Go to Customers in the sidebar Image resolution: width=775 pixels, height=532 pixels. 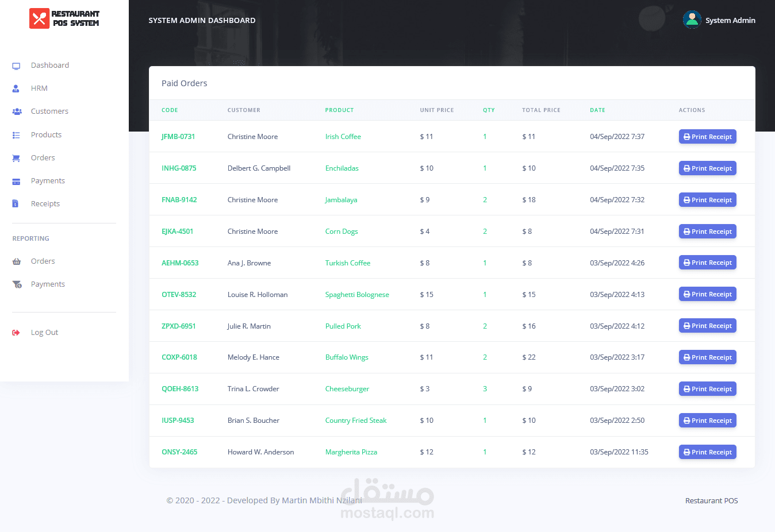[x=49, y=111]
